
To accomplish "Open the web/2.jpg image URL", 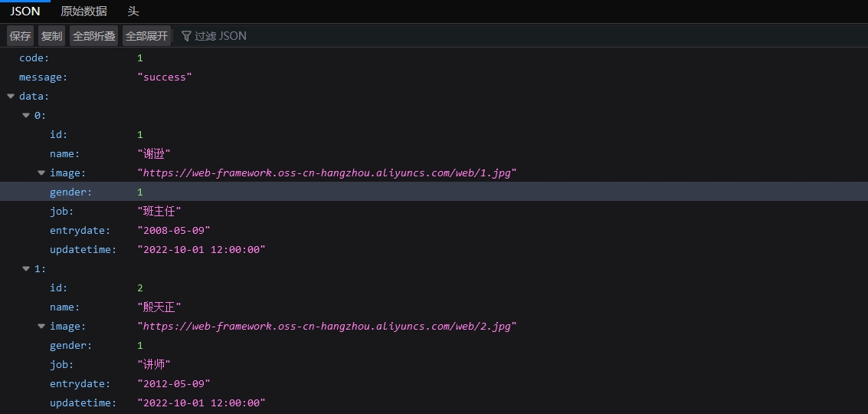I will click(x=327, y=327).
